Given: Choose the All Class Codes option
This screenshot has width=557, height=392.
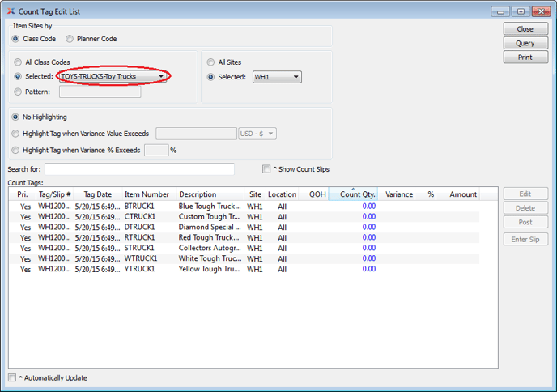Looking at the screenshot, I should (x=18, y=62).
